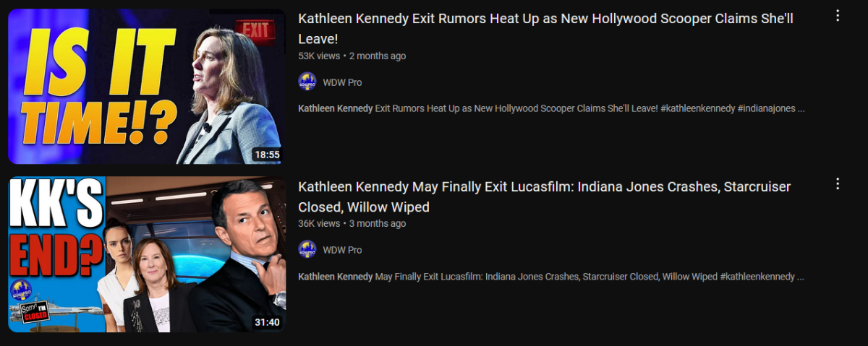Click the red EXIT sign in the first thumbnail

pyautogui.click(x=255, y=31)
